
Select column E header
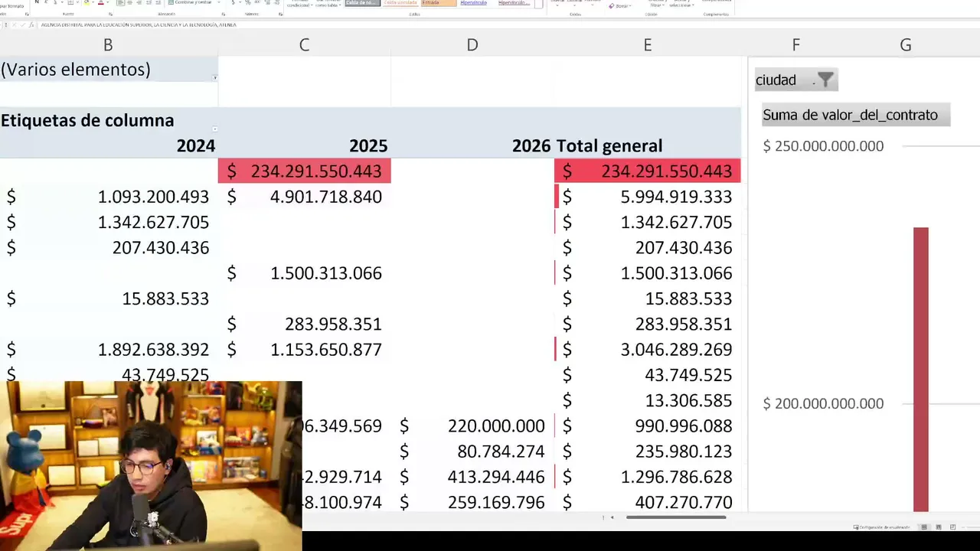(x=648, y=45)
